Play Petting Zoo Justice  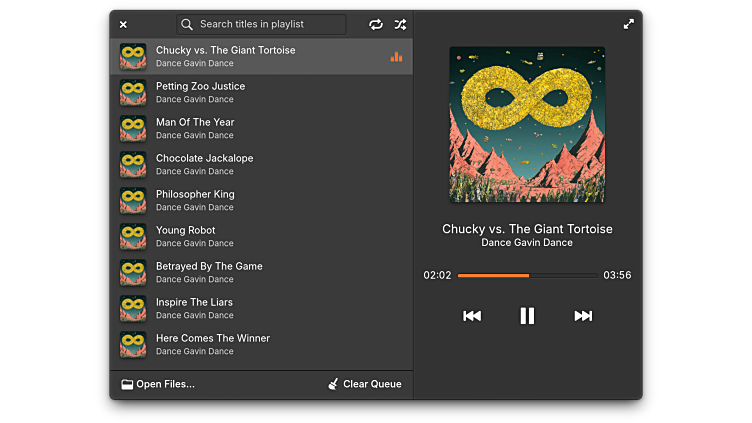[200, 92]
